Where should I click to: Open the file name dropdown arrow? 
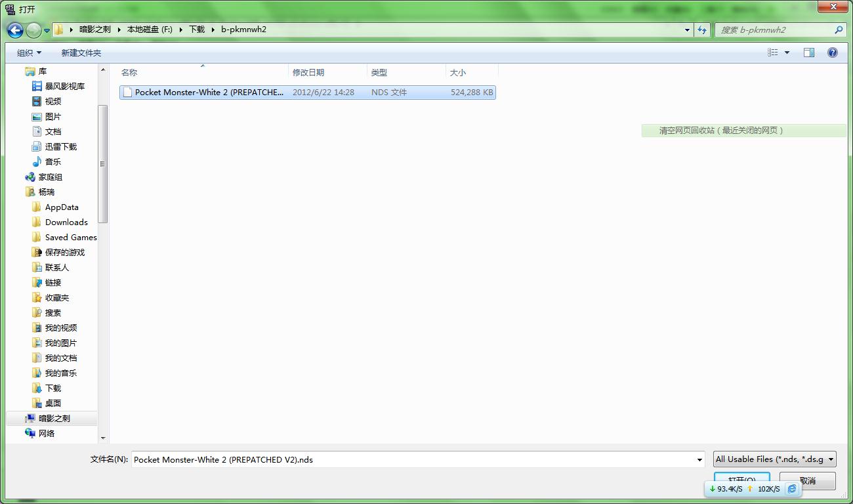point(699,459)
